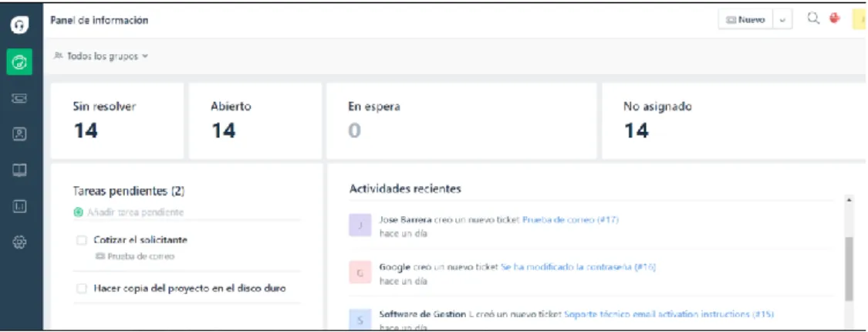Open the En espera 0 card
The image size is (868, 332).
(x=461, y=120)
